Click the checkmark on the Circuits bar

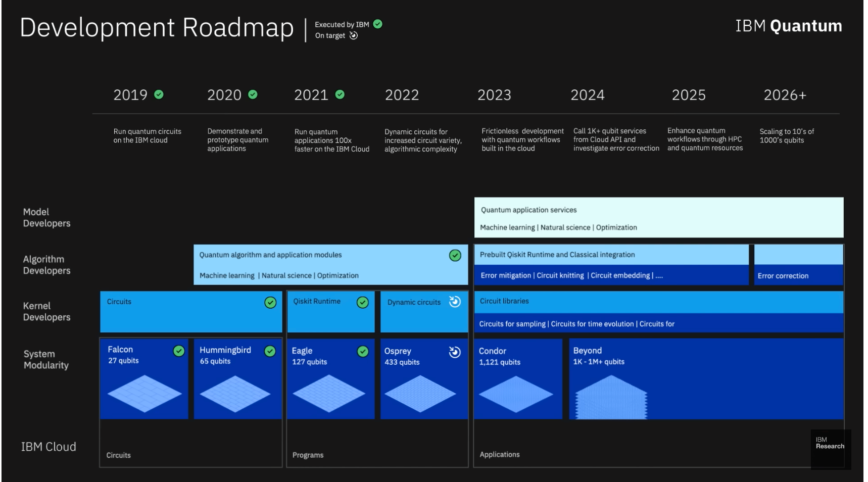coord(271,303)
